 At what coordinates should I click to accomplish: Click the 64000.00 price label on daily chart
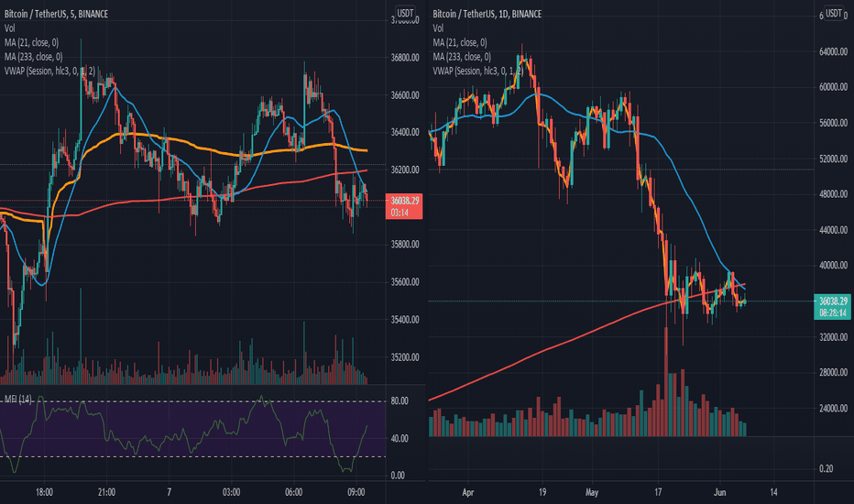pyautogui.click(x=833, y=51)
